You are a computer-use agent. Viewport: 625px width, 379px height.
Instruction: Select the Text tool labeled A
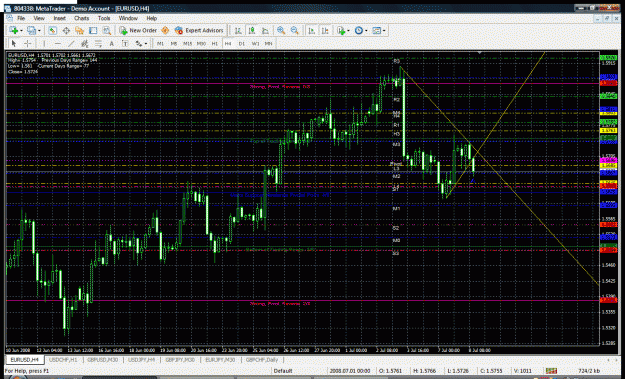tap(112, 43)
